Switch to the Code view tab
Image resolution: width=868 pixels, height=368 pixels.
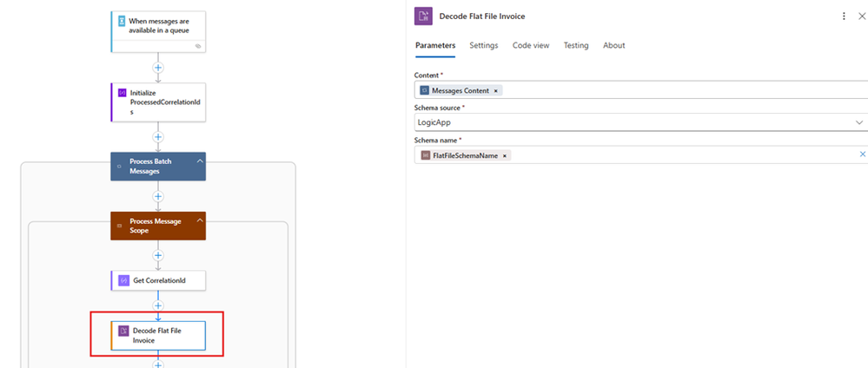pos(530,45)
